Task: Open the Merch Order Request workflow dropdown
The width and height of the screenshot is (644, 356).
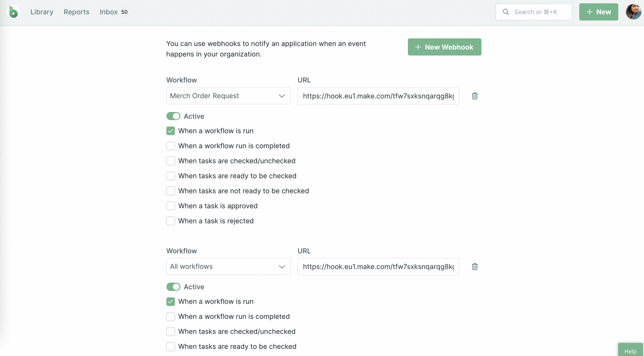Action: pyautogui.click(x=228, y=96)
